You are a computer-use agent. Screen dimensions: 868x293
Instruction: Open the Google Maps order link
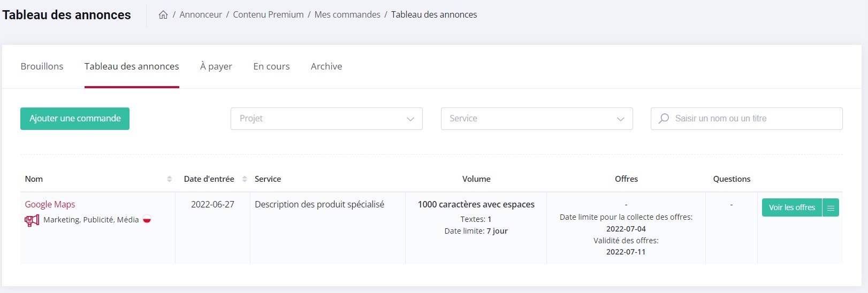coord(50,204)
